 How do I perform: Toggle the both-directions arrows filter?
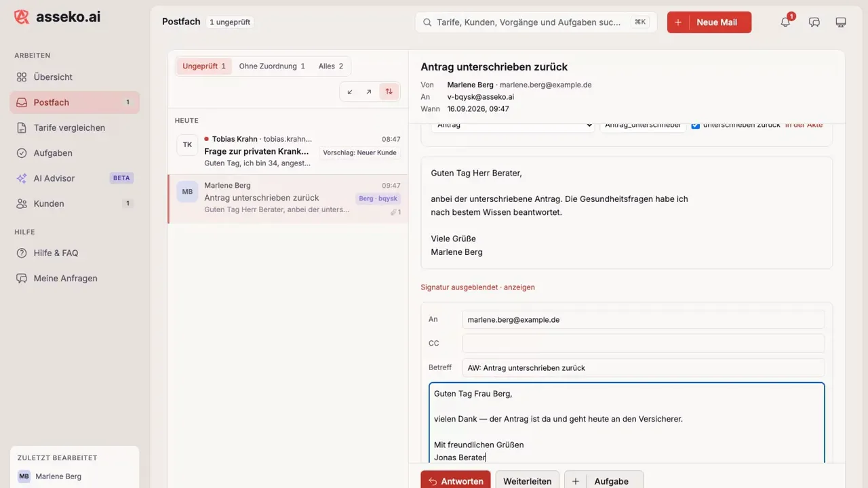(x=389, y=91)
